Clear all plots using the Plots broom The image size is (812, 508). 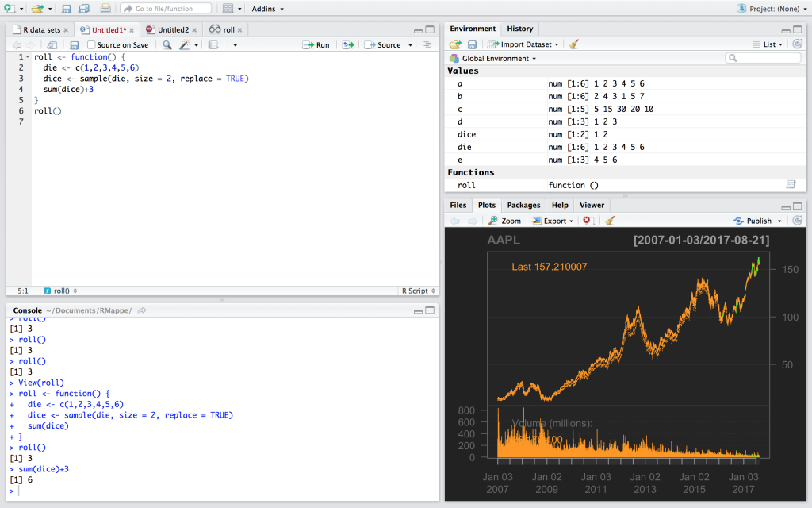[x=610, y=221]
